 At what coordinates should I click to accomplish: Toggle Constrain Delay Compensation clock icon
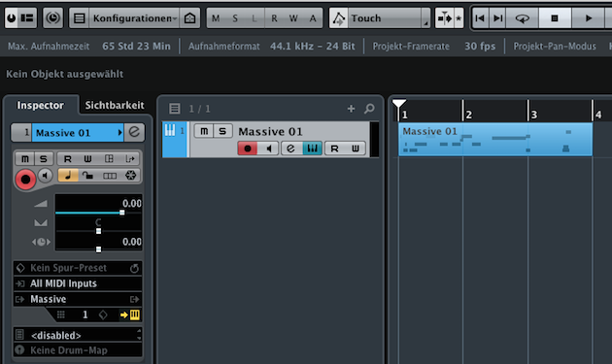point(52,17)
